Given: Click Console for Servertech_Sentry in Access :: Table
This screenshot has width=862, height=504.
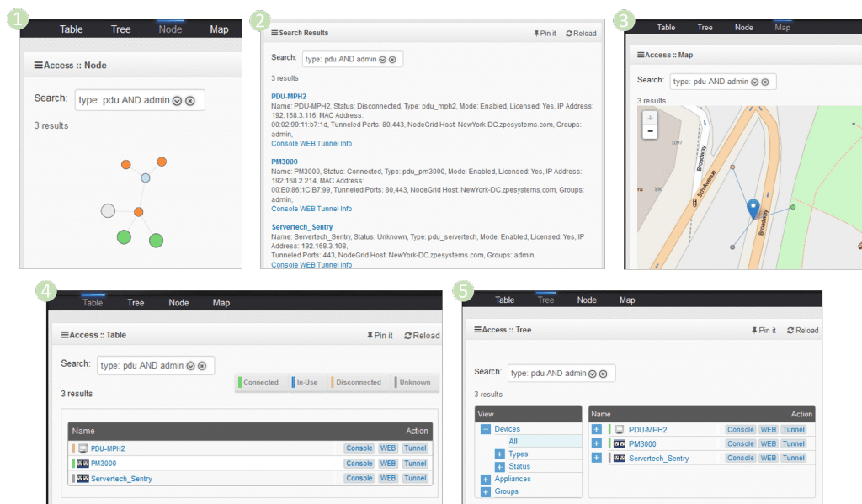Looking at the screenshot, I should 359,479.
